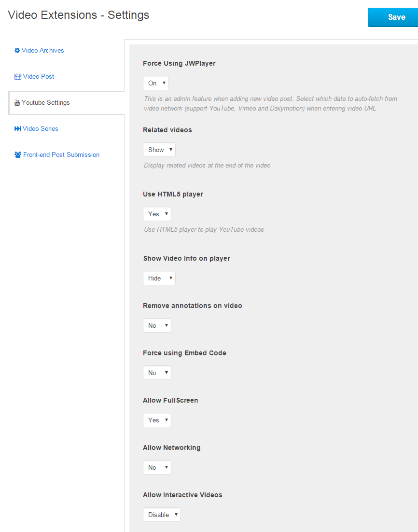The image size is (418, 532).
Task: Open the Force Using JWPlayer dropdown
Action: pos(156,83)
